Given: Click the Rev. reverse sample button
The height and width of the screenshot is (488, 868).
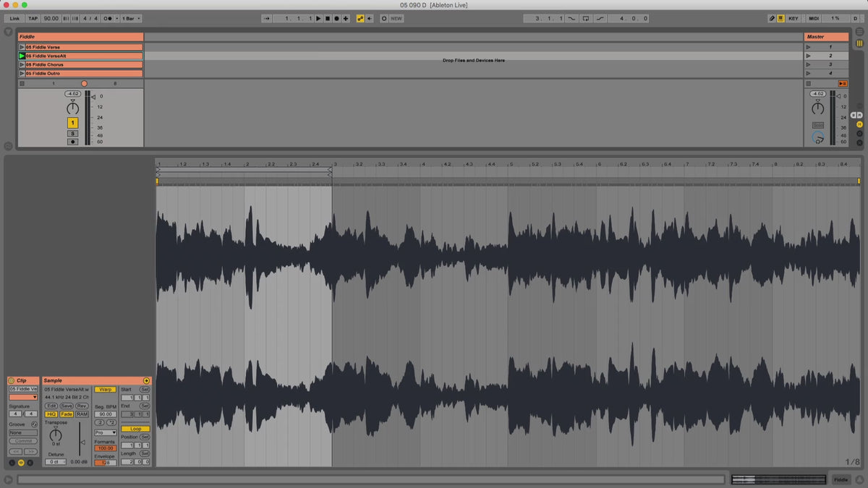Looking at the screenshot, I should click(x=82, y=406).
